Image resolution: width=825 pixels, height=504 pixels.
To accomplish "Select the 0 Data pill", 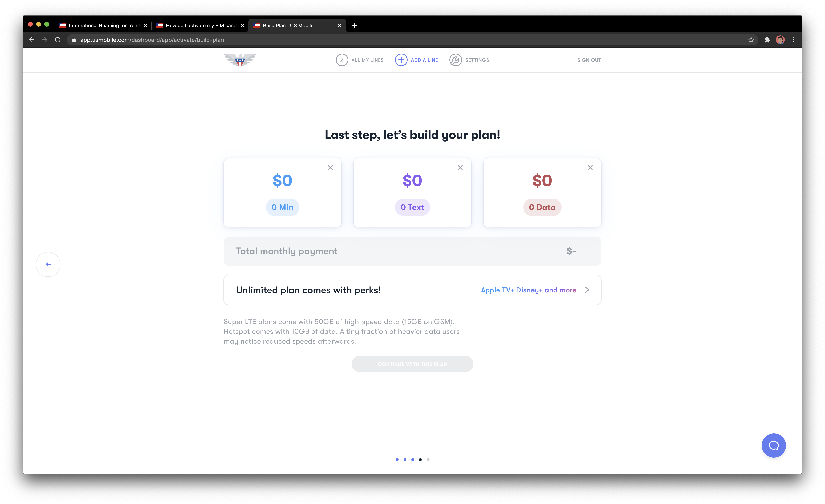I will (x=542, y=207).
